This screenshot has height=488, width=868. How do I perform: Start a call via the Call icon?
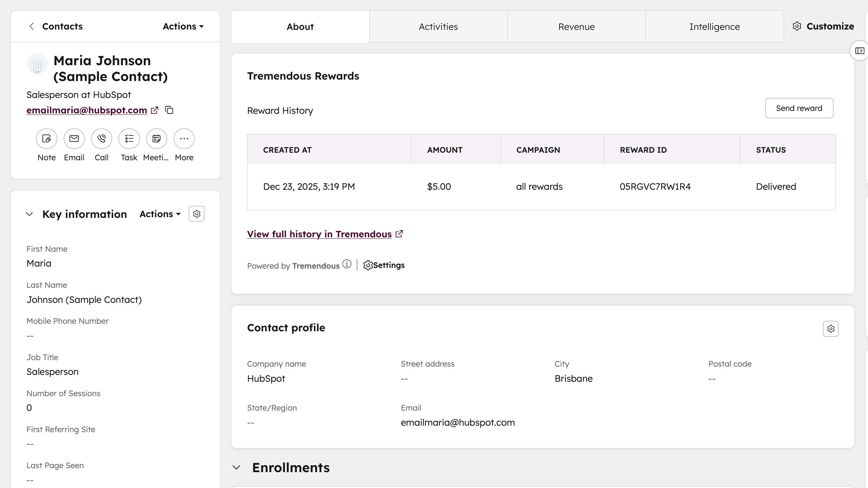[101, 139]
